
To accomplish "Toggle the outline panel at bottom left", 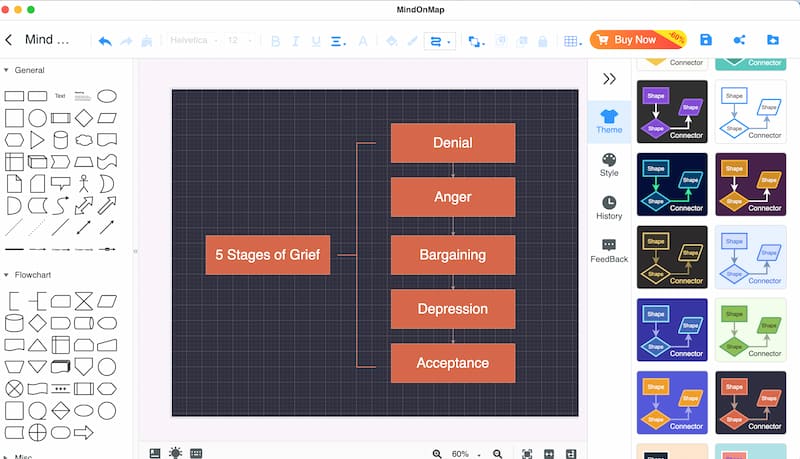I will point(155,453).
